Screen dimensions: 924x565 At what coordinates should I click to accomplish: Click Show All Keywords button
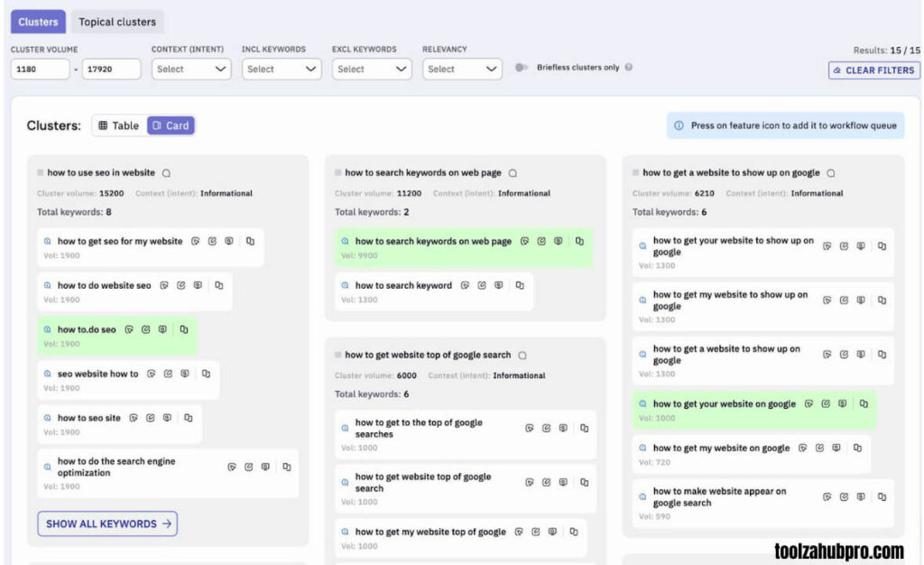coord(108,523)
